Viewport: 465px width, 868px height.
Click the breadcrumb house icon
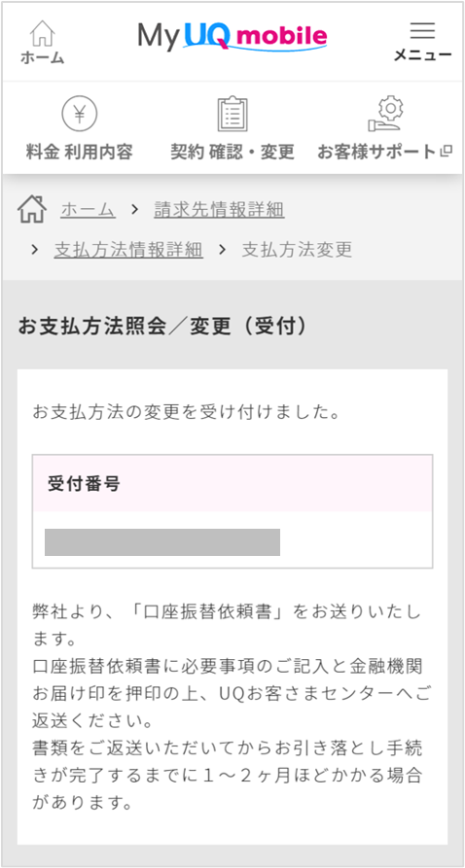pos(31,210)
